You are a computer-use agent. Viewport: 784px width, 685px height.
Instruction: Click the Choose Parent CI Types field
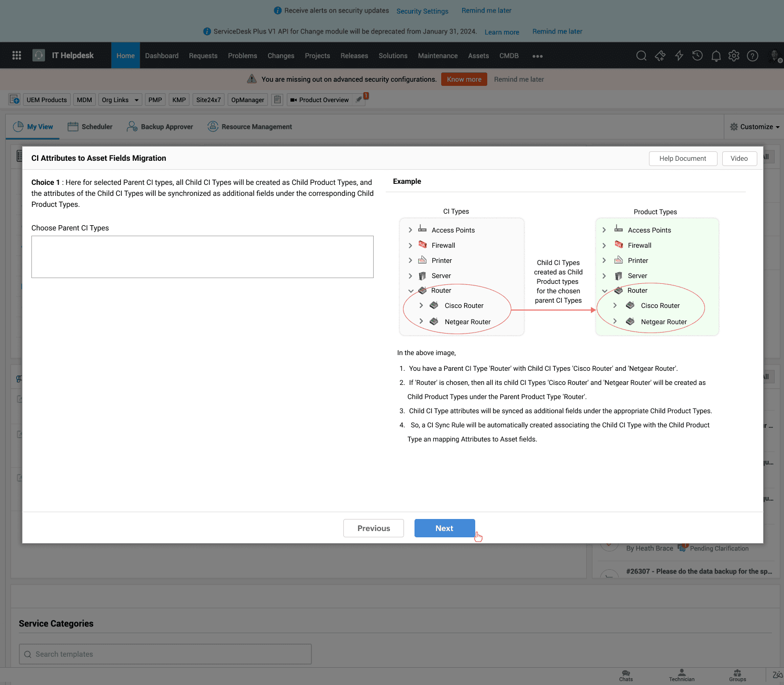[x=203, y=257]
